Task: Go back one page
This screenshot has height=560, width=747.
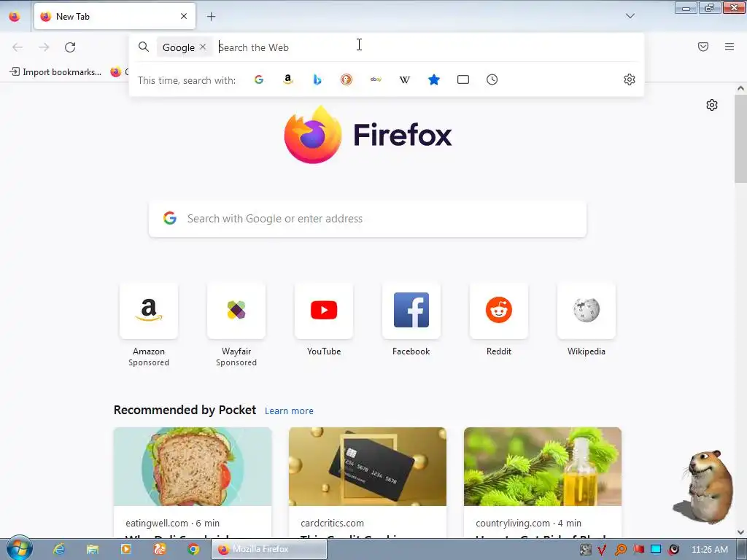Action: [18, 47]
